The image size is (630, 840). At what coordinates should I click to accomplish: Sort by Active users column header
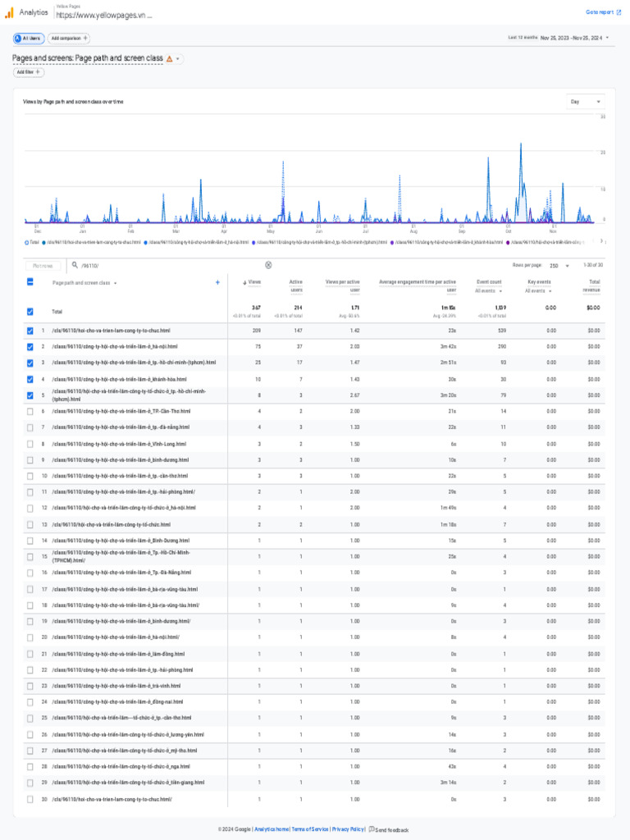point(295,285)
